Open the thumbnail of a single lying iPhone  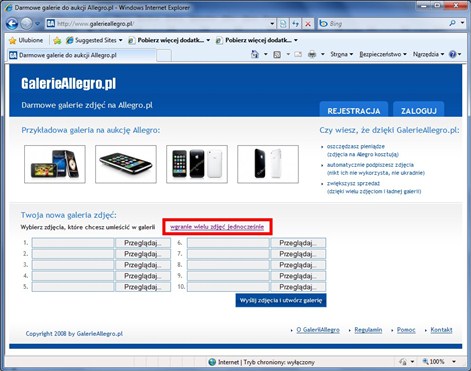pyautogui.click(x=126, y=164)
